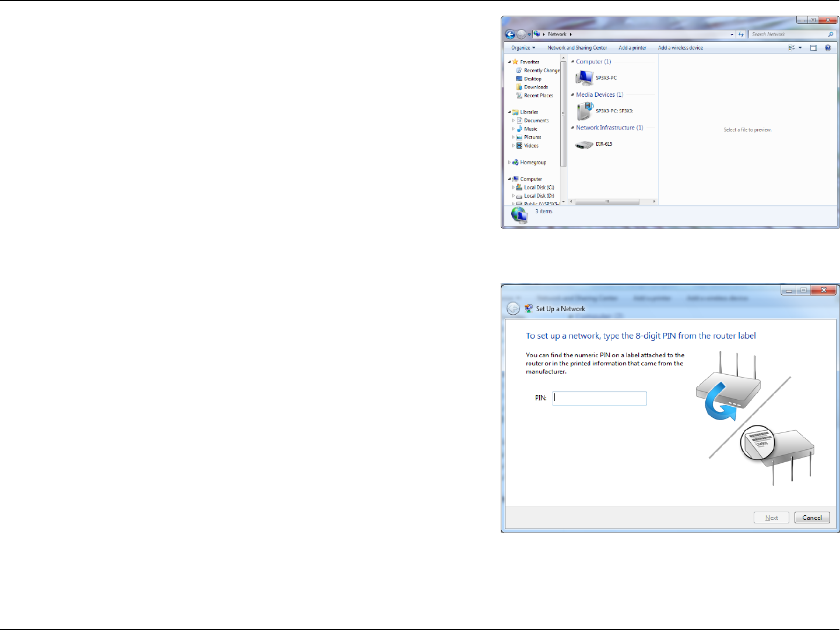
Task: Open the SP3X3-PC computer icon
Action: (x=584, y=78)
